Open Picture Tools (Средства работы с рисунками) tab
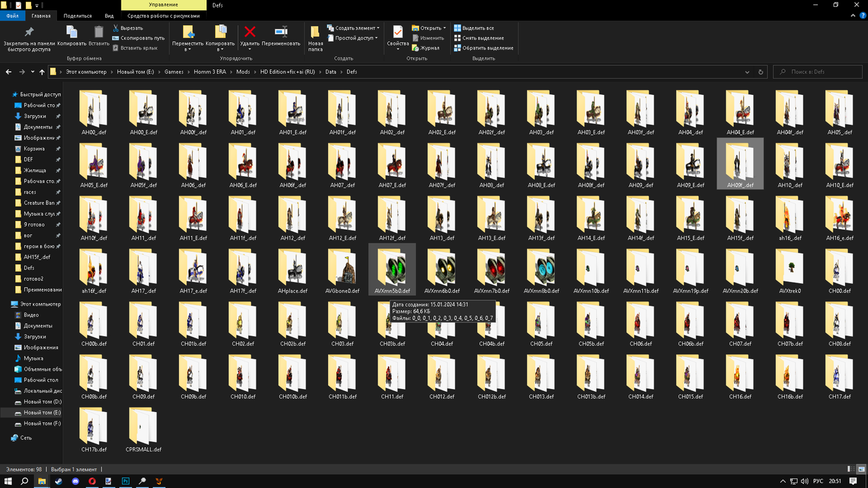 [x=163, y=15]
